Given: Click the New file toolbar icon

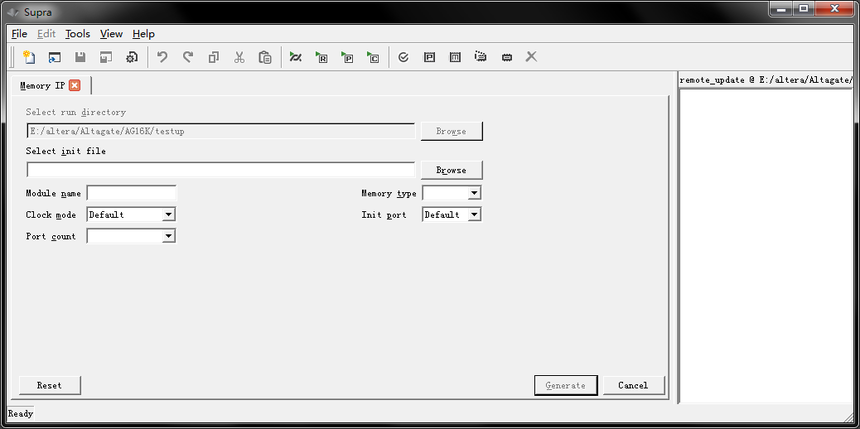Looking at the screenshot, I should (29, 57).
